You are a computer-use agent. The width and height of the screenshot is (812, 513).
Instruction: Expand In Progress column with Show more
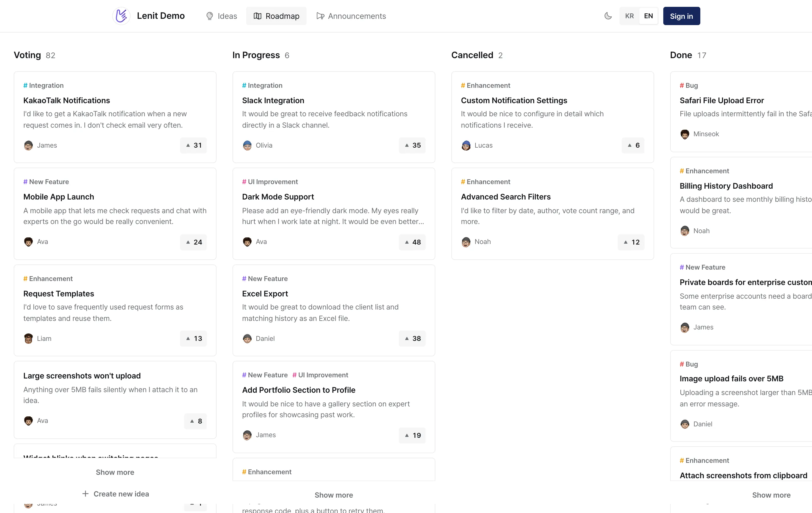[334, 495]
